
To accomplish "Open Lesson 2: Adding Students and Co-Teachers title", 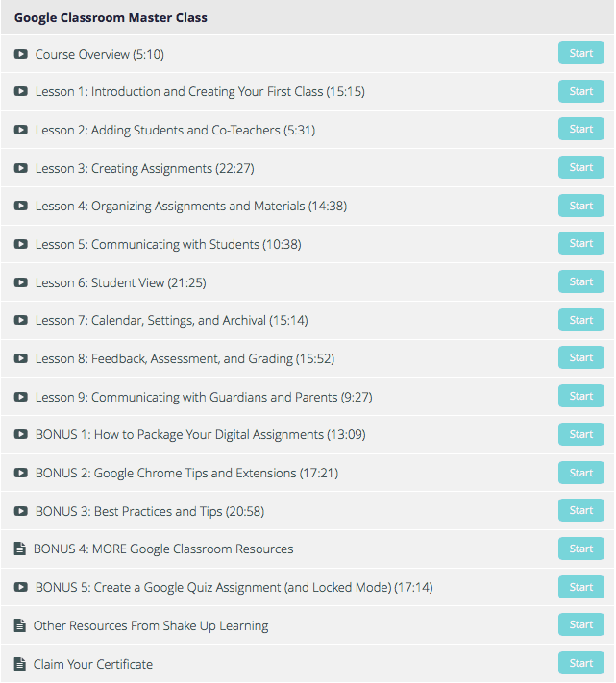I will [x=175, y=131].
